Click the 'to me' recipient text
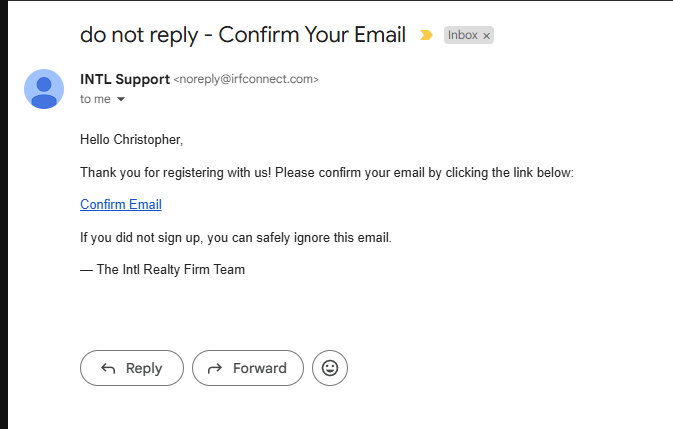Viewport: 673px width, 429px height. tap(95, 99)
